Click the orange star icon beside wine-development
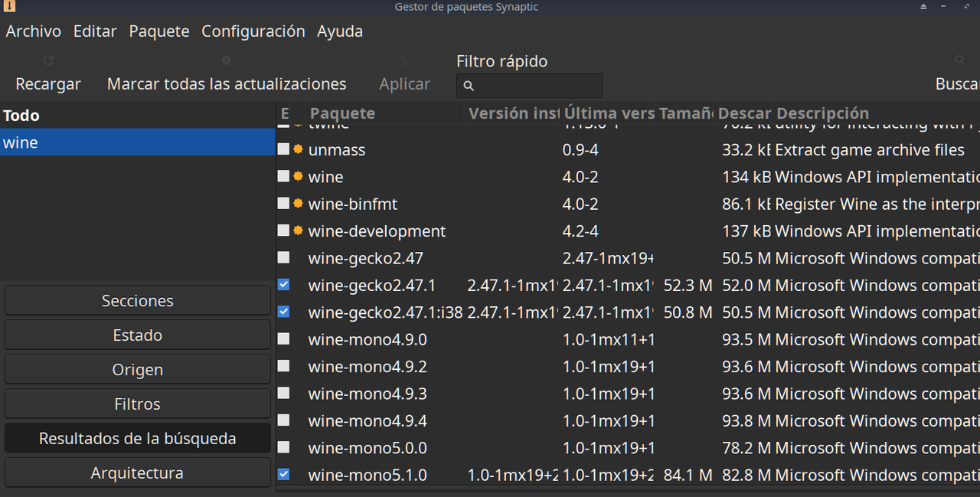This screenshot has width=980, height=497. 298,231
